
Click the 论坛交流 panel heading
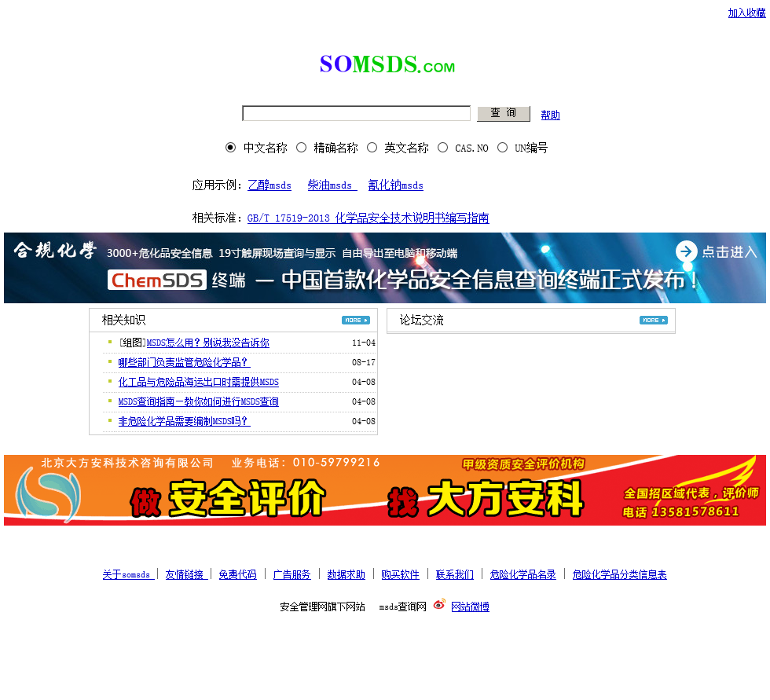coord(421,320)
